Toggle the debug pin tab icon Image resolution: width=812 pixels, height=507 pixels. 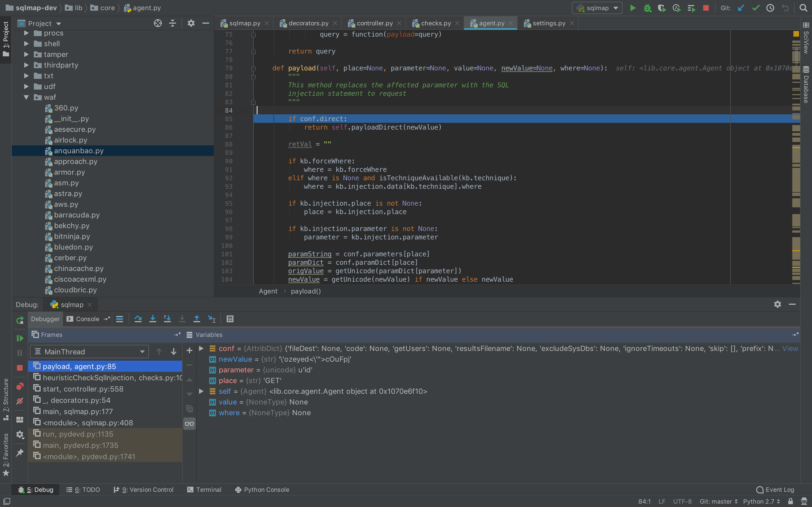tap(20, 453)
